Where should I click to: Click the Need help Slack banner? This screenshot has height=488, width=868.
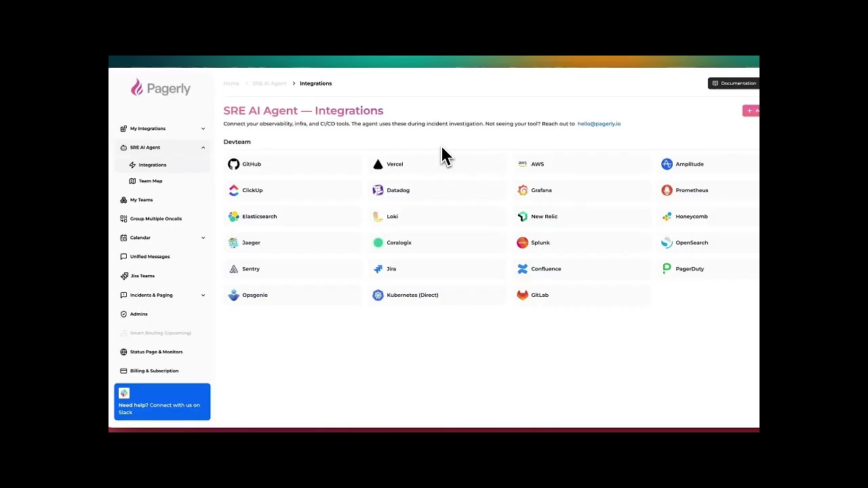point(162,402)
